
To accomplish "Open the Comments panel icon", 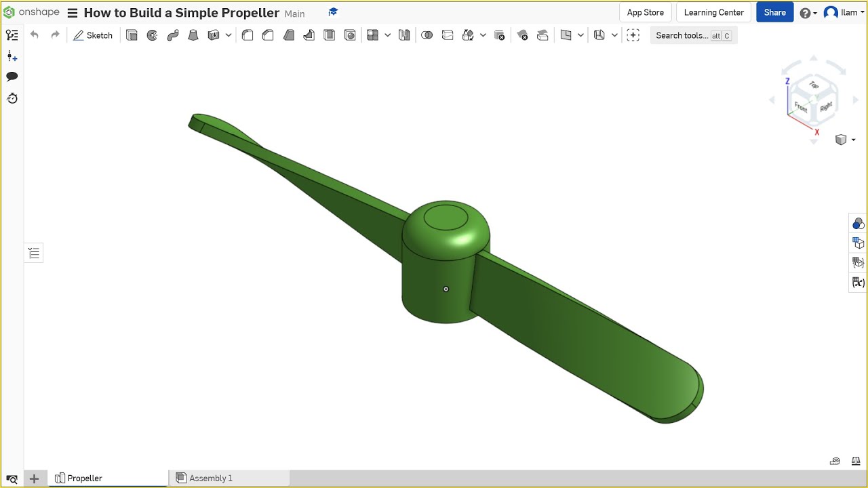I will point(12,77).
